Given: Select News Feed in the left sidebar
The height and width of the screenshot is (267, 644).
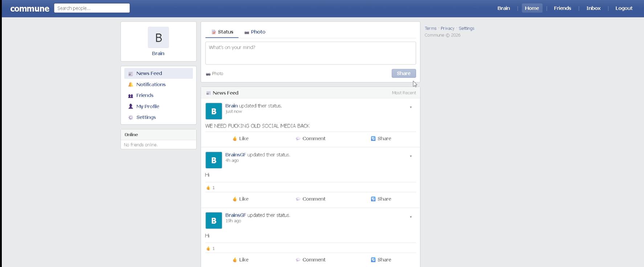Looking at the screenshot, I should pyautogui.click(x=158, y=73).
